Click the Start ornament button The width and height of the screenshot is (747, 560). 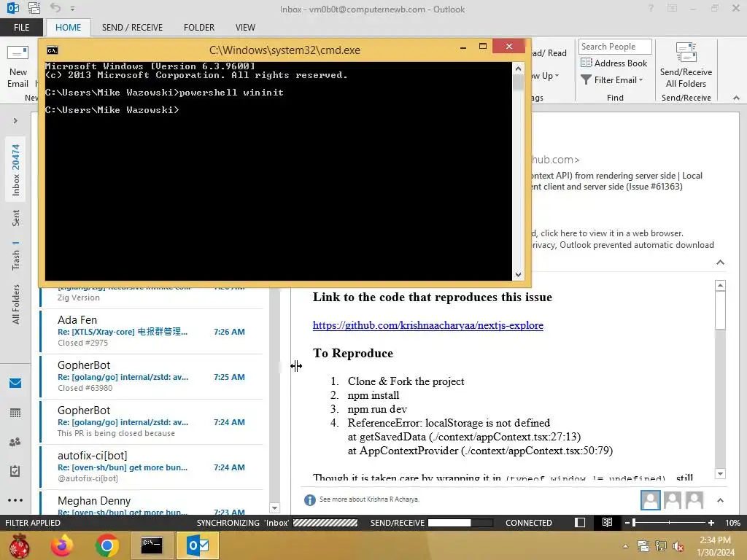[x=19, y=545]
